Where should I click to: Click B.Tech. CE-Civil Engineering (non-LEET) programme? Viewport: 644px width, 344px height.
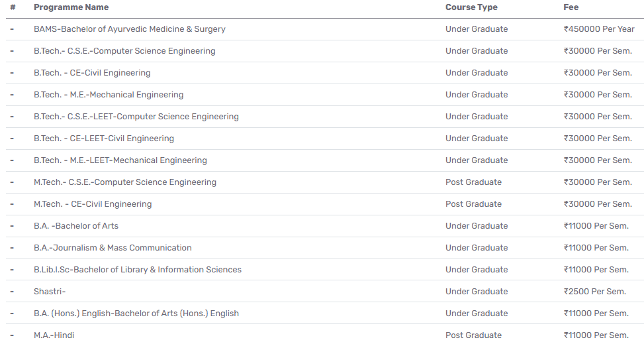click(92, 73)
